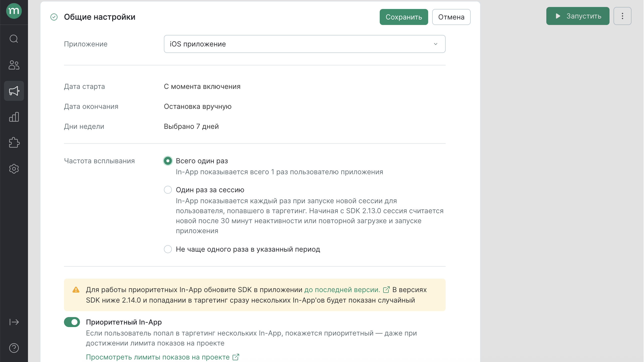This screenshot has height=362, width=644.
Task: Open the three-dot more options menu
Action: [x=623, y=16]
